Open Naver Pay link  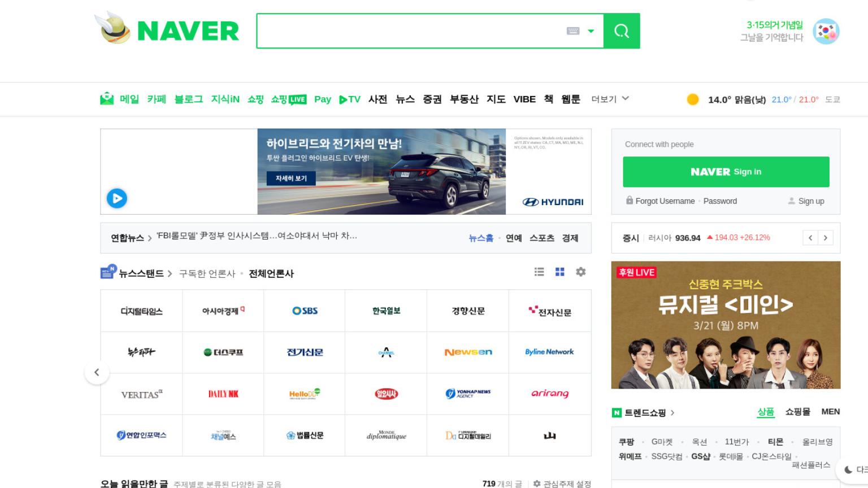(323, 99)
